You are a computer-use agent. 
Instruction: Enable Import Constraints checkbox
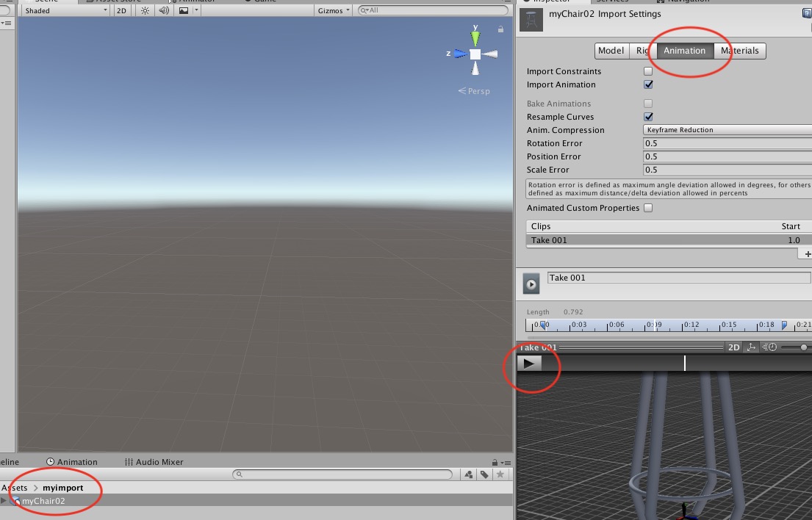click(648, 71)
